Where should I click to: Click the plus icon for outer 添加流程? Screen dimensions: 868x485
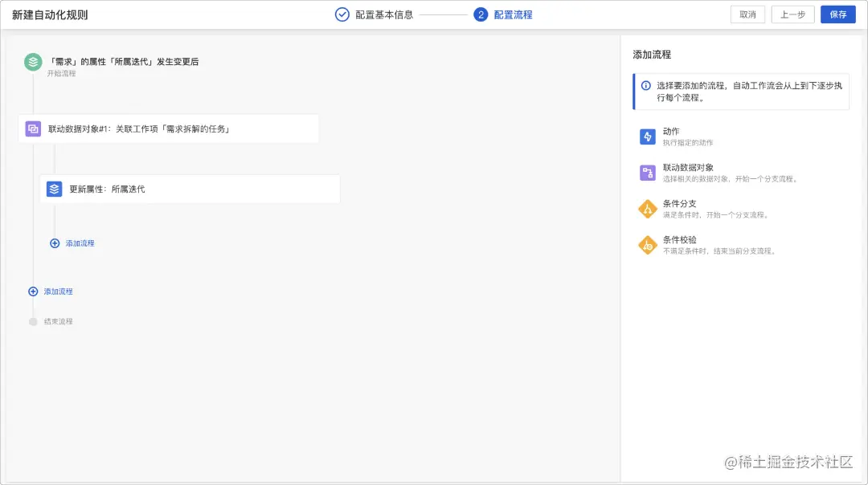coord(33,291)
